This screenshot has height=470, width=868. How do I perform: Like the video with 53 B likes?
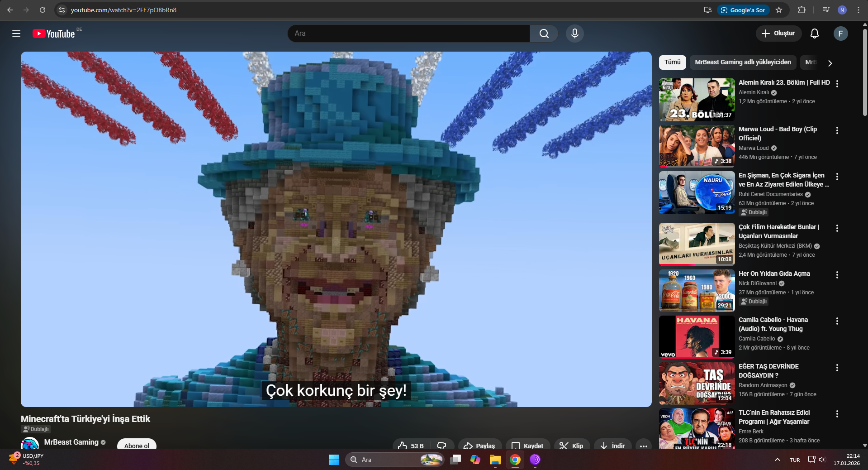coord(412,446)
